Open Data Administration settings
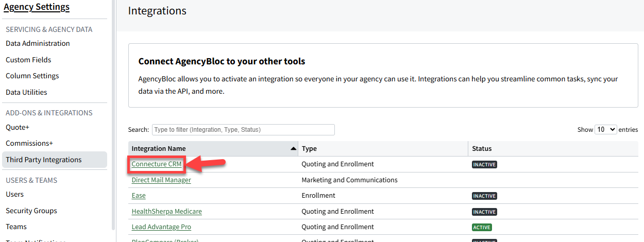 tap(38, 43)
